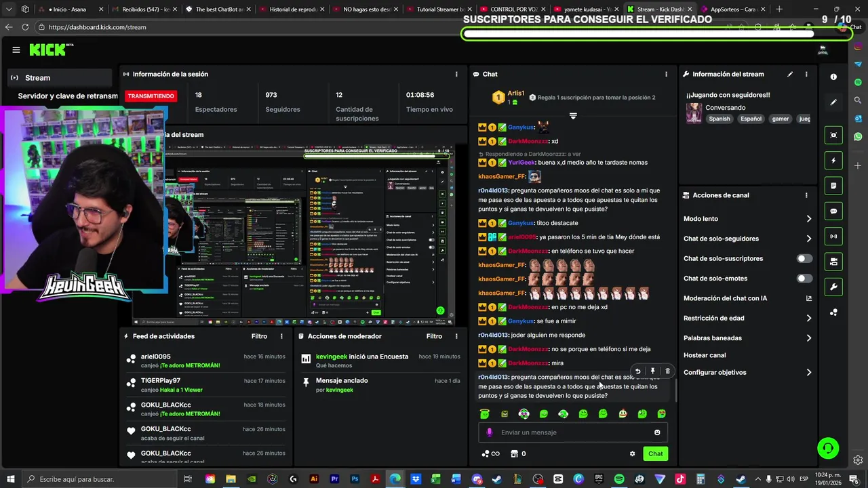
Task: Open chat shop icon showing 0
Action: (x=518, y=453)
